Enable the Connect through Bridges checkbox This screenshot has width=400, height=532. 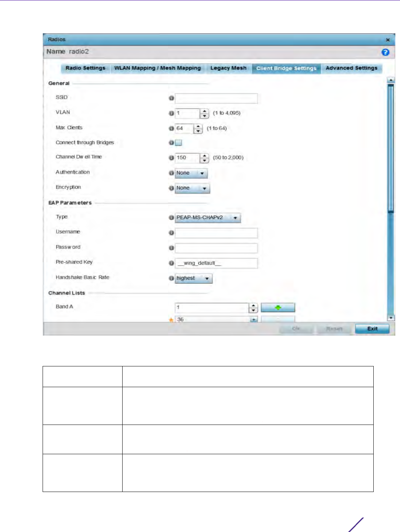coord(179,143)
